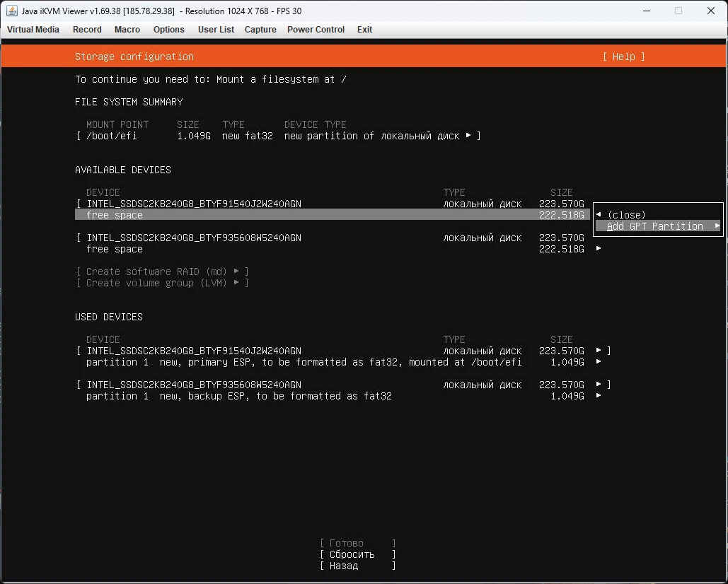Screen dimensions: 728x584
Task: Expand options for partition 1 mounted at /boot/efi
Action: (x=599, y=362)
